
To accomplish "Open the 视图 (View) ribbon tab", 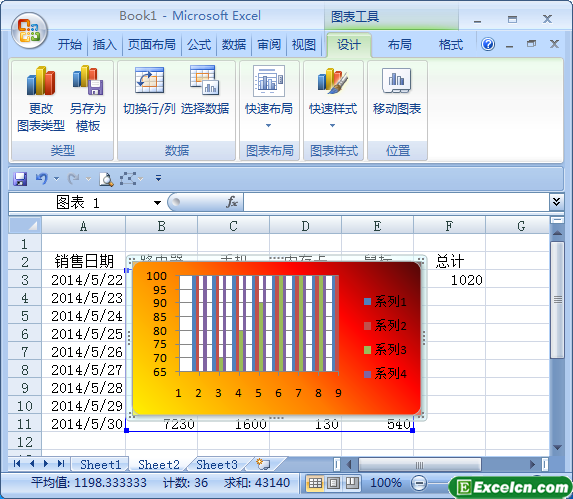I will [x=304, y=45].
